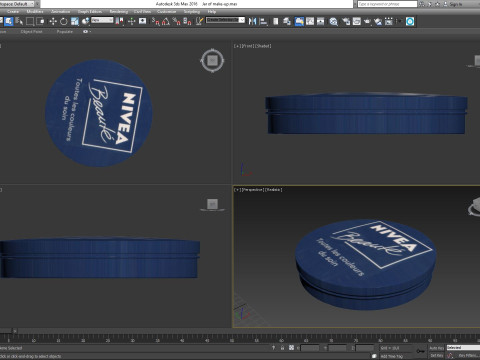Click the blue Autodesk 360 circle icon

pos(410,21)
